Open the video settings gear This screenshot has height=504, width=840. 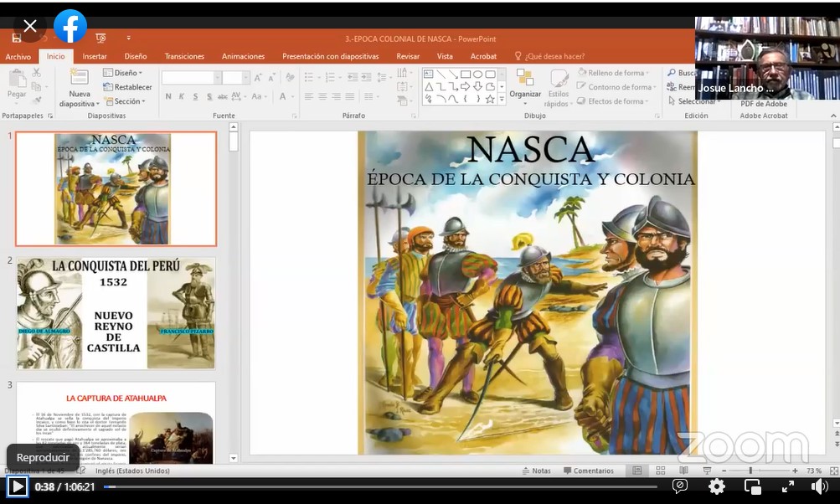(x=717, y=486)
